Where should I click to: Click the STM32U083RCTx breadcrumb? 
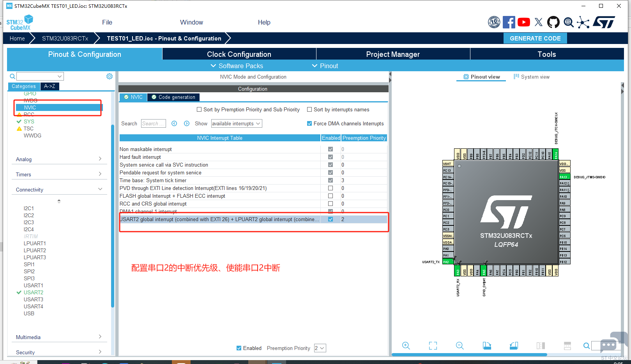coord(65,38)
